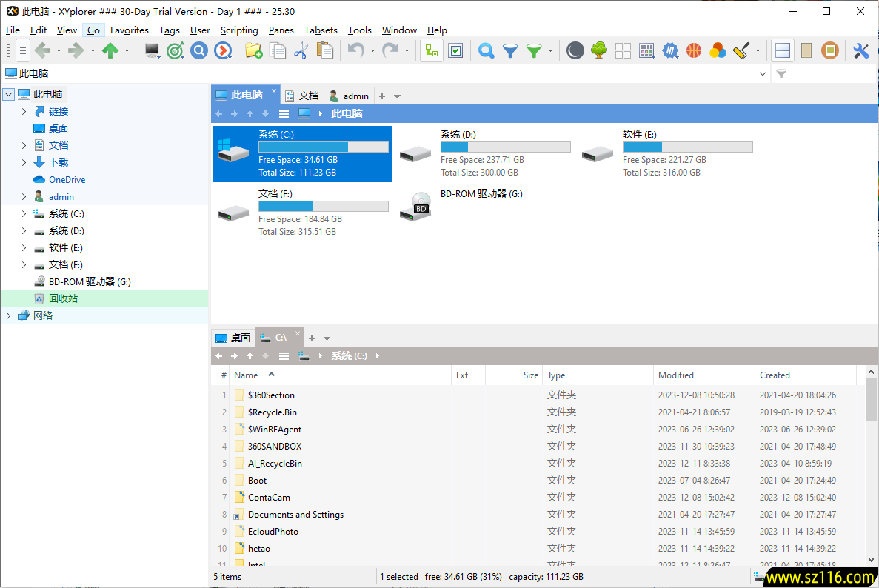Click the green Up arrow toolbar button
879x588 pixels.
pos(110,50)
